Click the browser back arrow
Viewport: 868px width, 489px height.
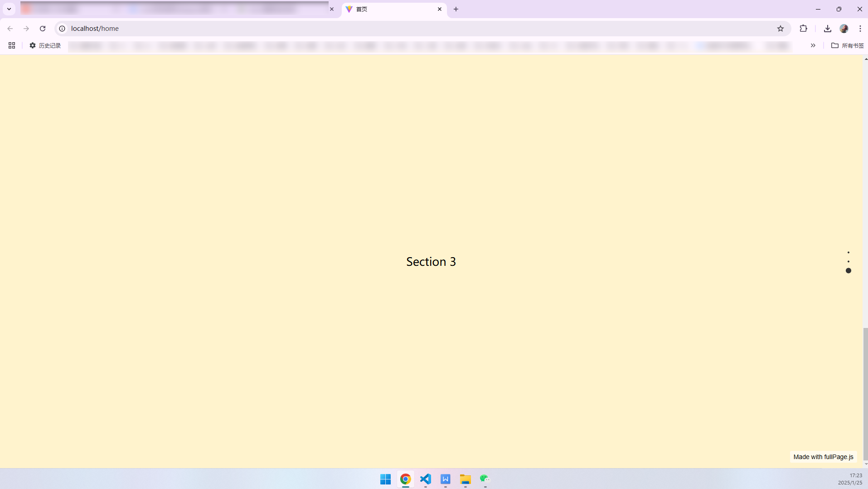10,29
